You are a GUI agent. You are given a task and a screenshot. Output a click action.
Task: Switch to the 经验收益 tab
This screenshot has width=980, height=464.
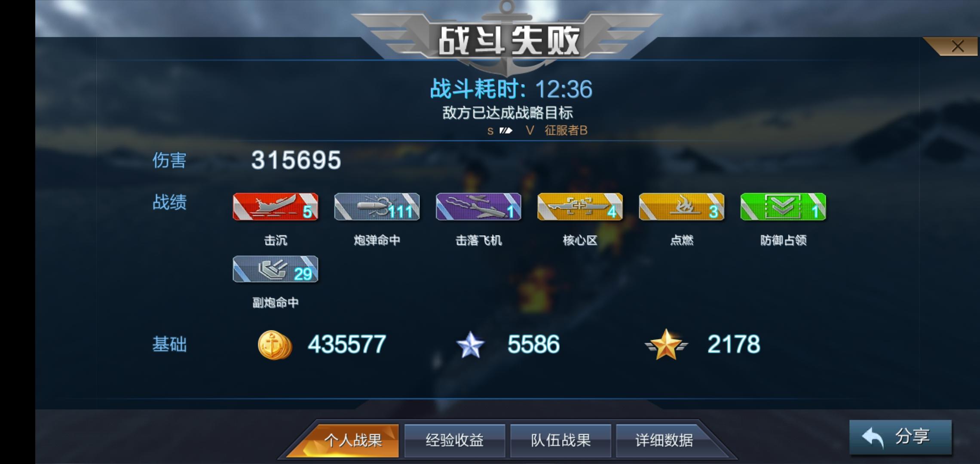(x=455, y=440)
